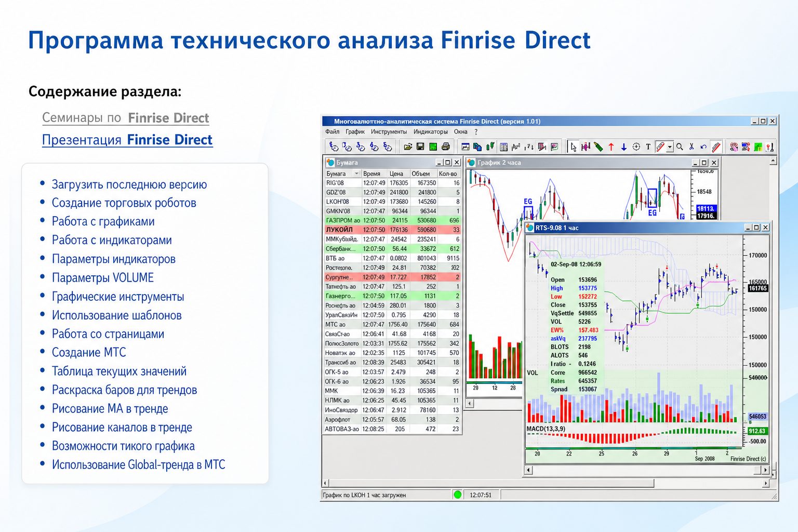
Task: Select the АВТОВАЗ-ао row
Action: tap(392, 429)
